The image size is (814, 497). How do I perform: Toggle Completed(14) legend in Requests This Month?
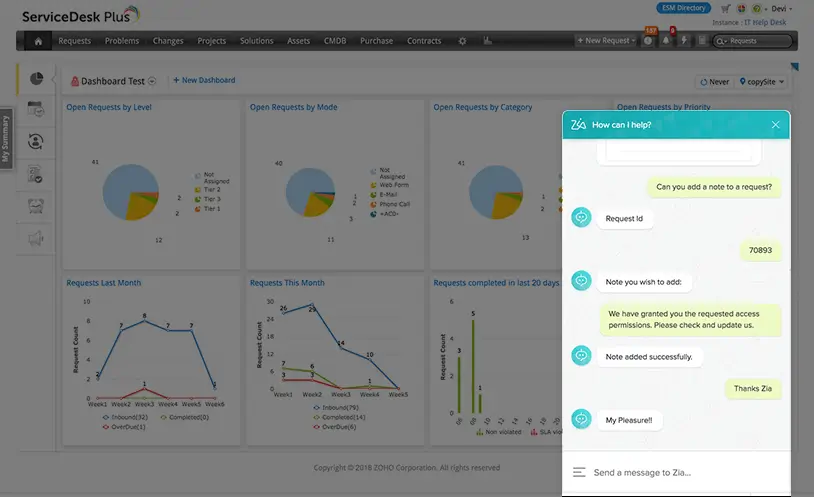click(340, 417)
